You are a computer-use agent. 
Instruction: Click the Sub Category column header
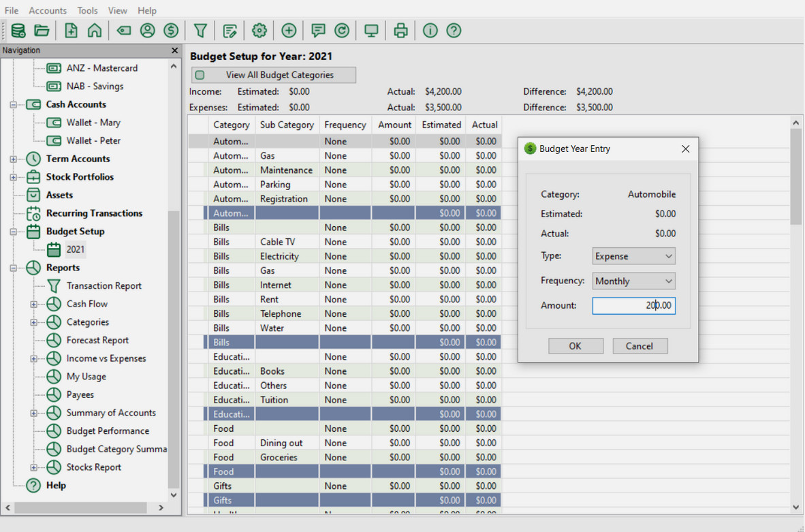pyautogui.click(x=287, y=125)
